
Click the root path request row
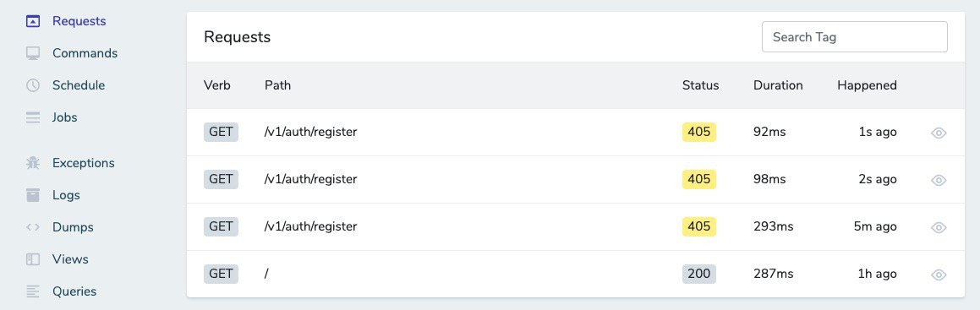click(576, 274)
